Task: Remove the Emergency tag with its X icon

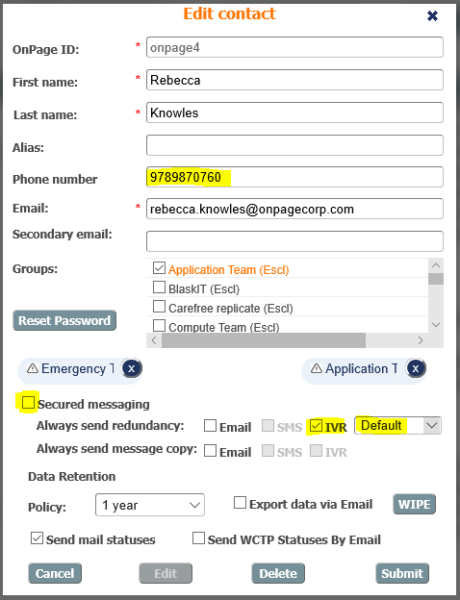Action: [131, 368]
